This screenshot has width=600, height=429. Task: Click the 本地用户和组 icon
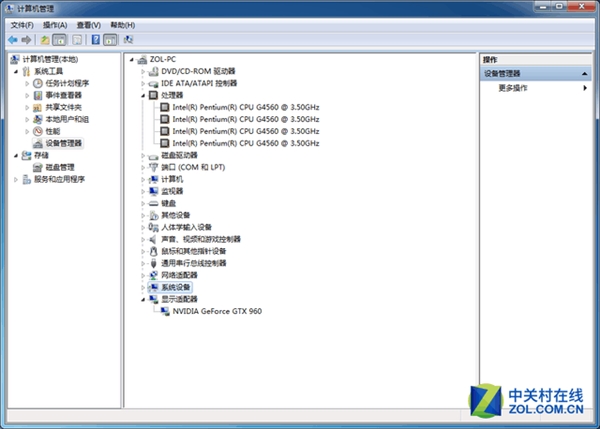pyautogui.click(x=38, y=119)
